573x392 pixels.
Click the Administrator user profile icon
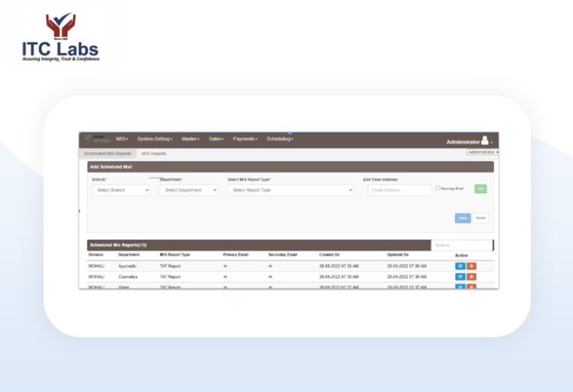click(484, 141)
